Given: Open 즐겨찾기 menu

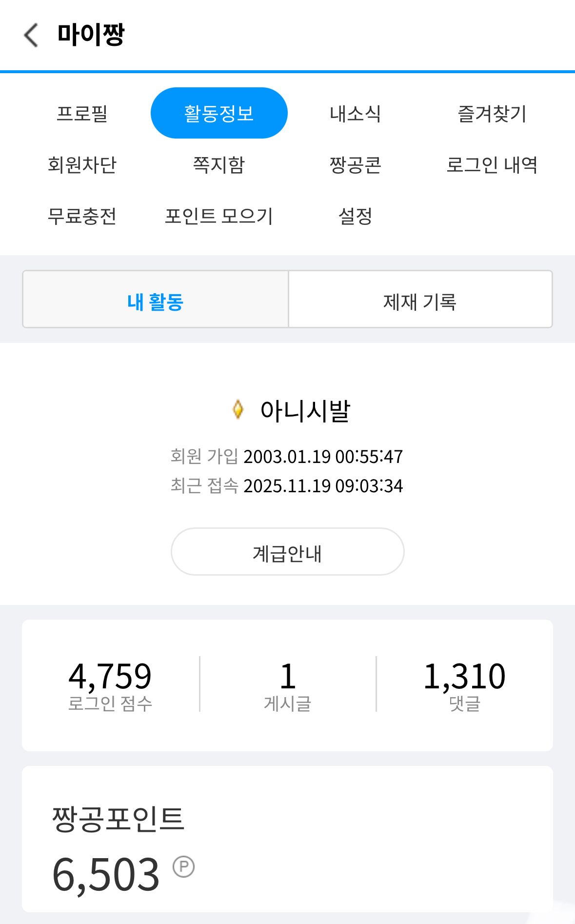Looking at the screenshot, I should click(x=492, y=114).
